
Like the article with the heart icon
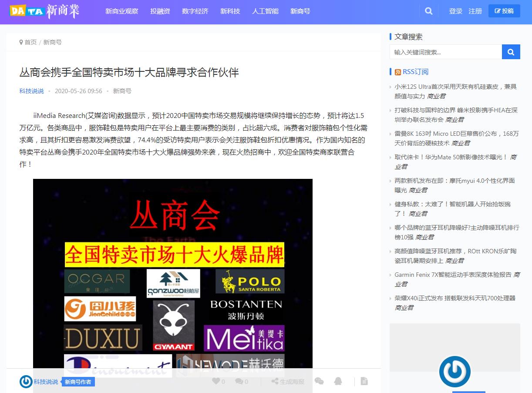coord(216,381)
